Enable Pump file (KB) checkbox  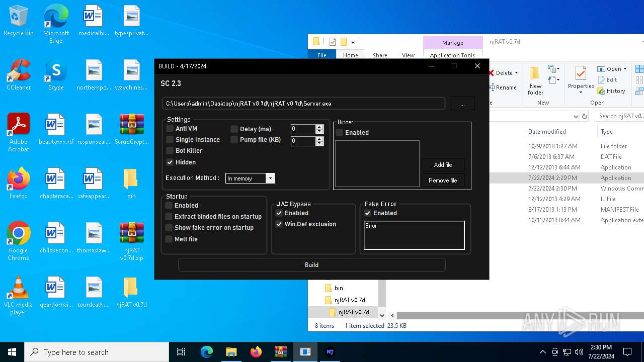234,140
